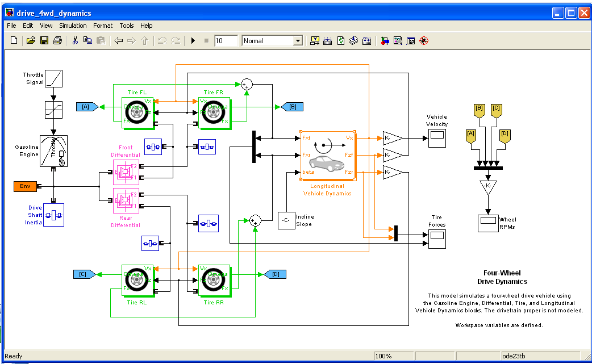
Task: Select the orange Env block
Action: tap(26, 186)
